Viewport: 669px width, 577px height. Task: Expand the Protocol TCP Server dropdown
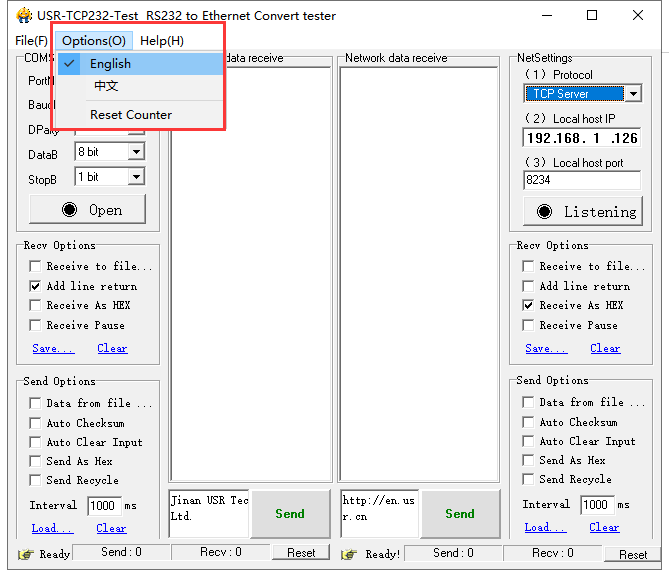pyautogui.click(x=632, y=94)
